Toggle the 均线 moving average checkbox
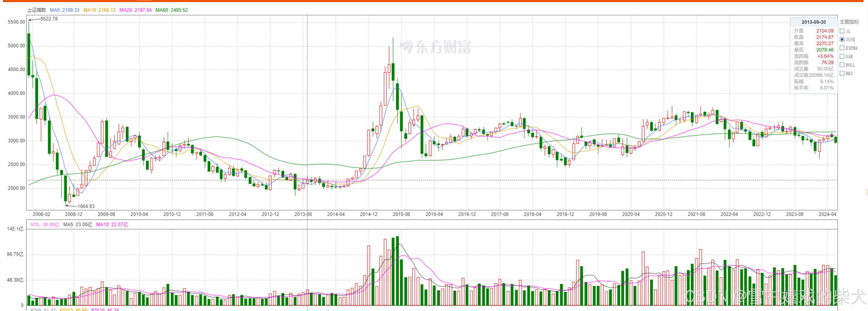868x311 pixels. (842, 40)
